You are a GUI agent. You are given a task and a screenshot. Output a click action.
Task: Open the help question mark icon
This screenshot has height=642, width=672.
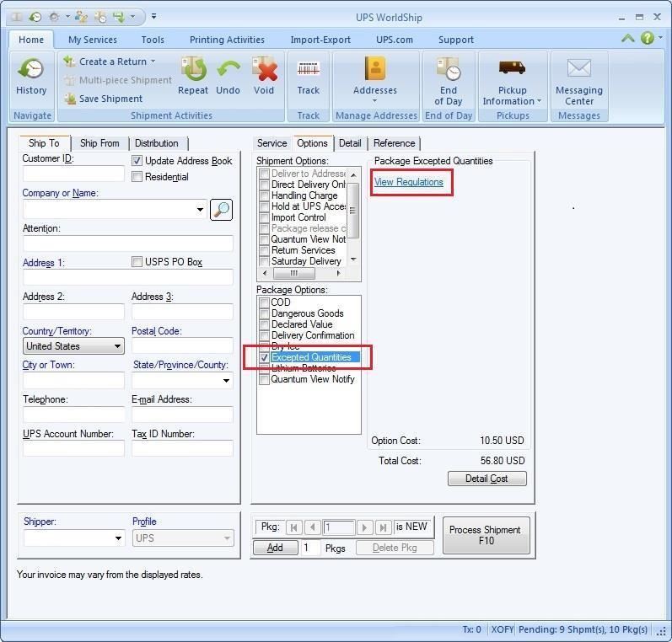648,38
